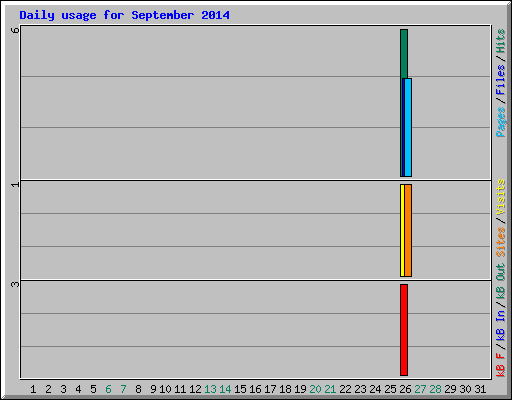Click the green Hits bar for day 26

click(404, 53)
